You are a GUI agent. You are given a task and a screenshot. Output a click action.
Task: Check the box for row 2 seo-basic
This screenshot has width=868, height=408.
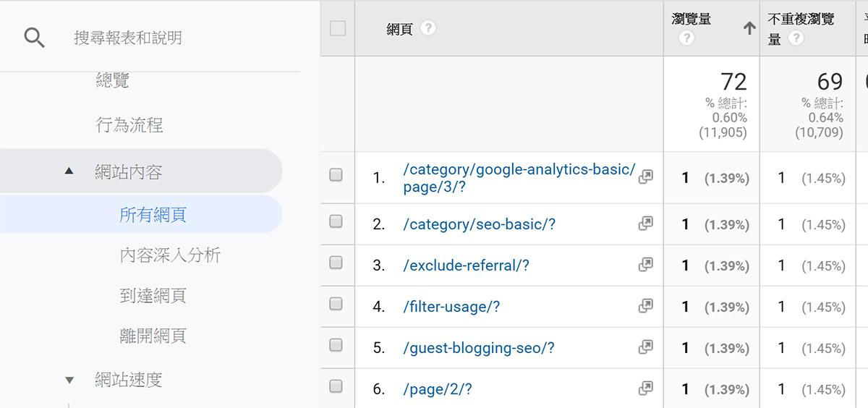point(336,222)
